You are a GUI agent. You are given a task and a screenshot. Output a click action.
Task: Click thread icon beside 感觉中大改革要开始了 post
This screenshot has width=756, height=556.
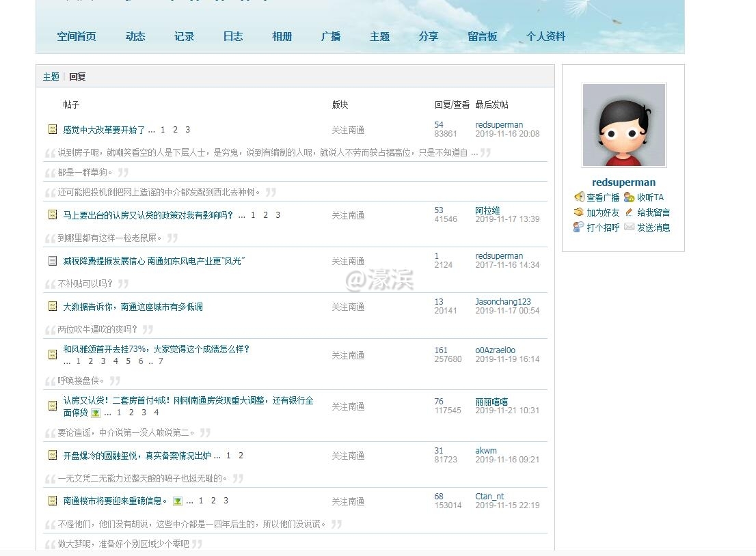pyautogui.click(x=53, y=129)
